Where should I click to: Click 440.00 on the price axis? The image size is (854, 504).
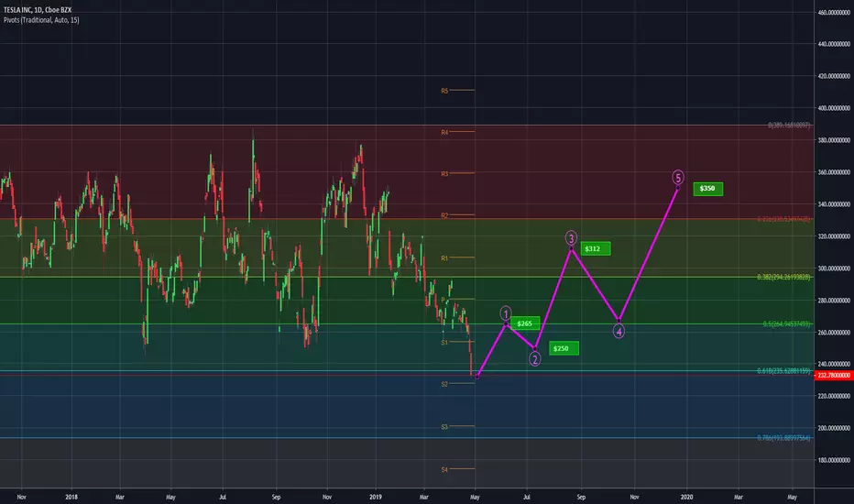tap(834, 44)
